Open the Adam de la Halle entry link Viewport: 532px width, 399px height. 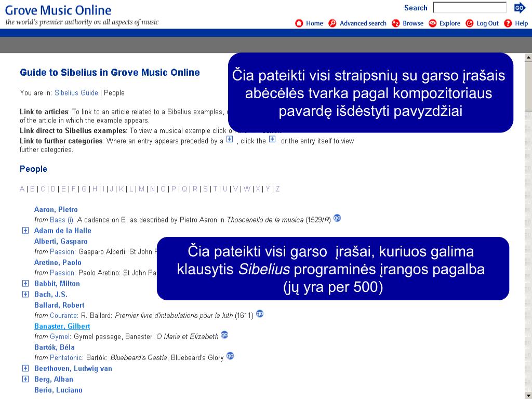(63, 231)
